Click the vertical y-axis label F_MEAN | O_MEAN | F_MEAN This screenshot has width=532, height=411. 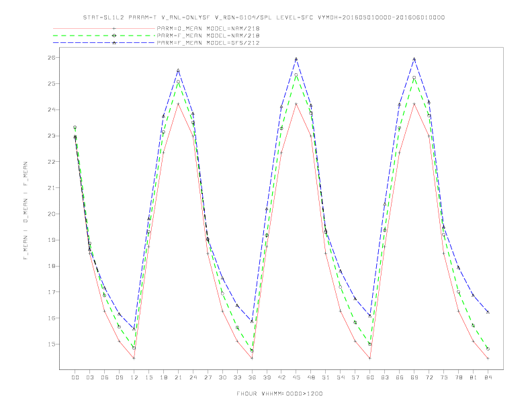[x=25, y=211]
